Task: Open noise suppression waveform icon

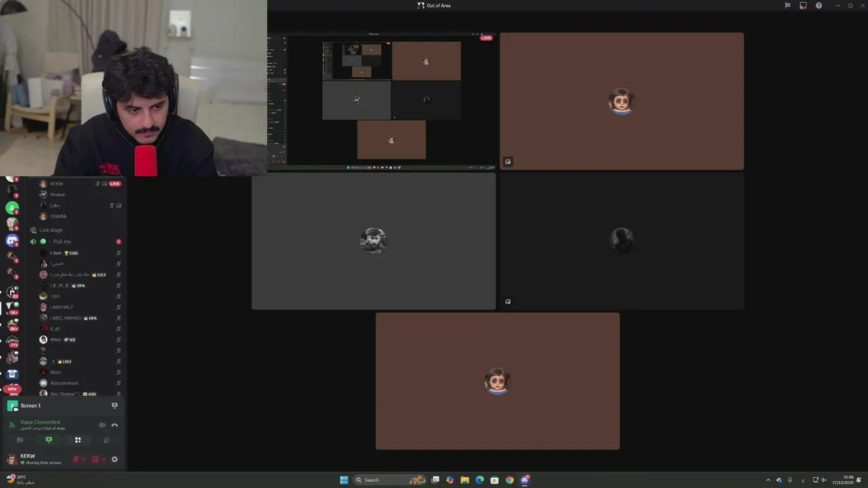Action: [x=102, y=425]
